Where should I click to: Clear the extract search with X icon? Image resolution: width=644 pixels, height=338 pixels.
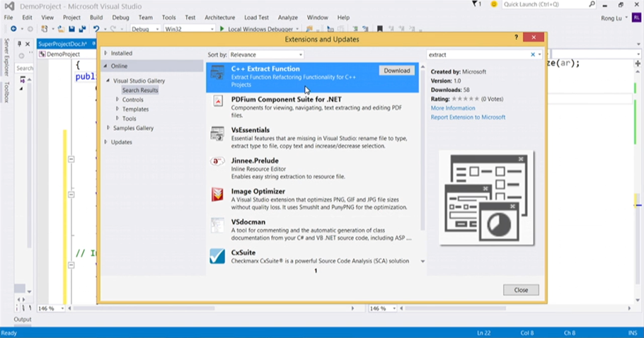pos(533,54)
